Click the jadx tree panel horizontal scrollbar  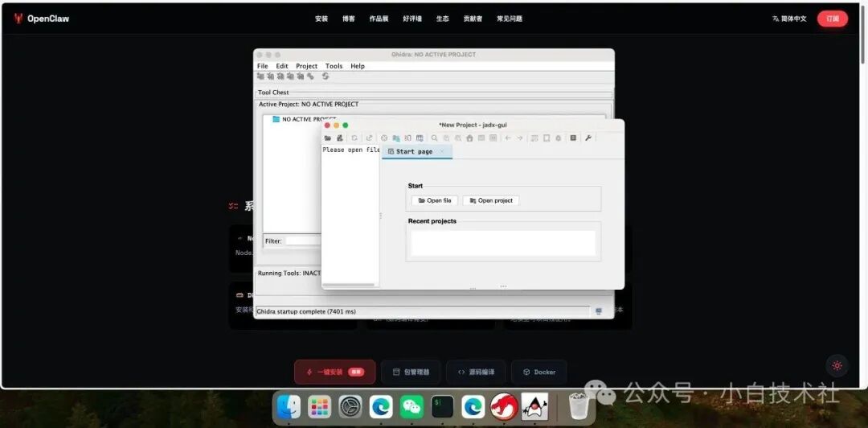[x=348, y=285]
